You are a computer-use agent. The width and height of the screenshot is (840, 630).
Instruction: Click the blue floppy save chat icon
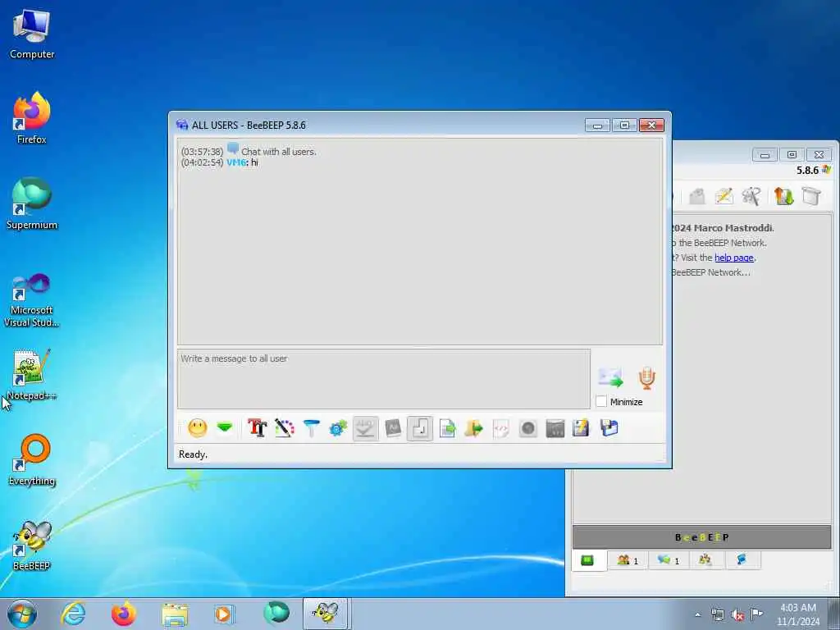609,428
